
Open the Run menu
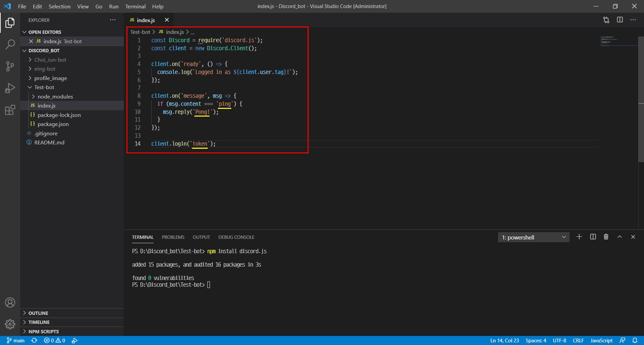tap(114, 6)
